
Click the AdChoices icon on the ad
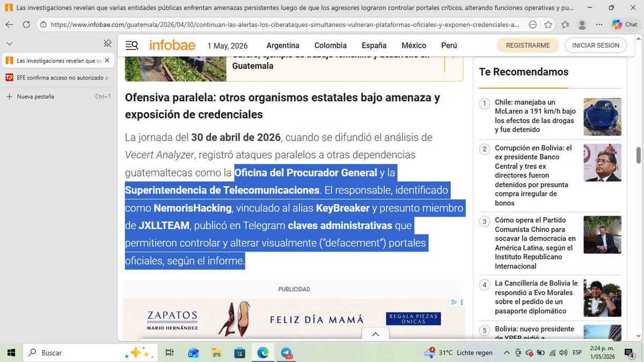coord(454,302)
